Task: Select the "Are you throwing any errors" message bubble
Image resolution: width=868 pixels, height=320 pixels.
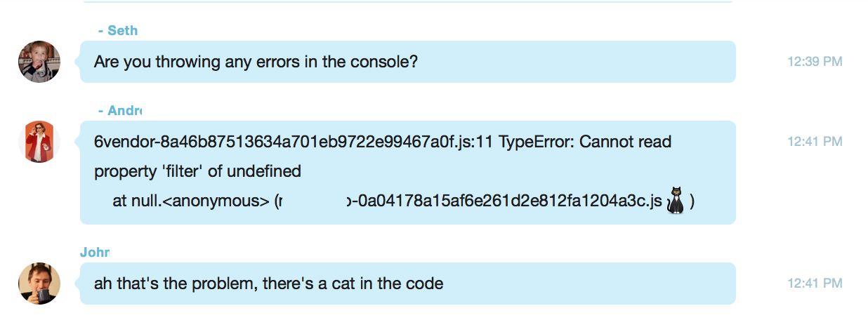Action: click(x=408, y=62)
